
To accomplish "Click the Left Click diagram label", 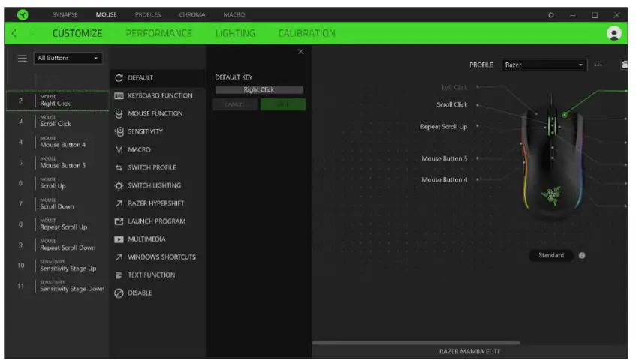I will (454, 88).
